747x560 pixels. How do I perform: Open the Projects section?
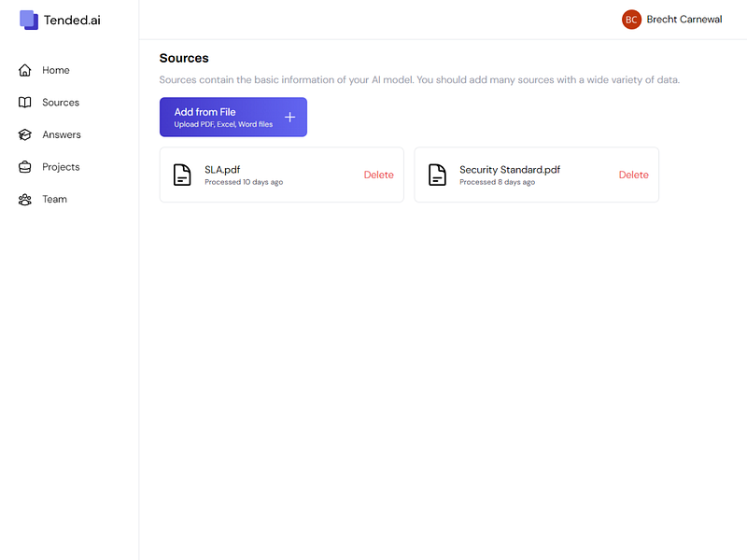click(x=61, y=167)
